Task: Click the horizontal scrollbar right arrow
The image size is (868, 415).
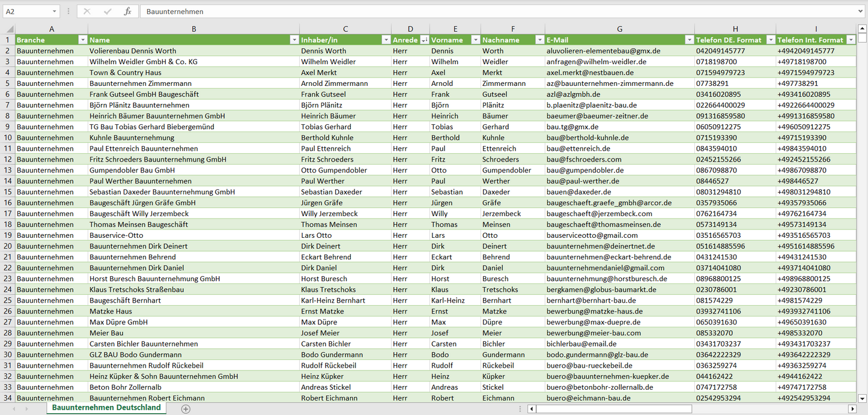Action: point(852,409)
